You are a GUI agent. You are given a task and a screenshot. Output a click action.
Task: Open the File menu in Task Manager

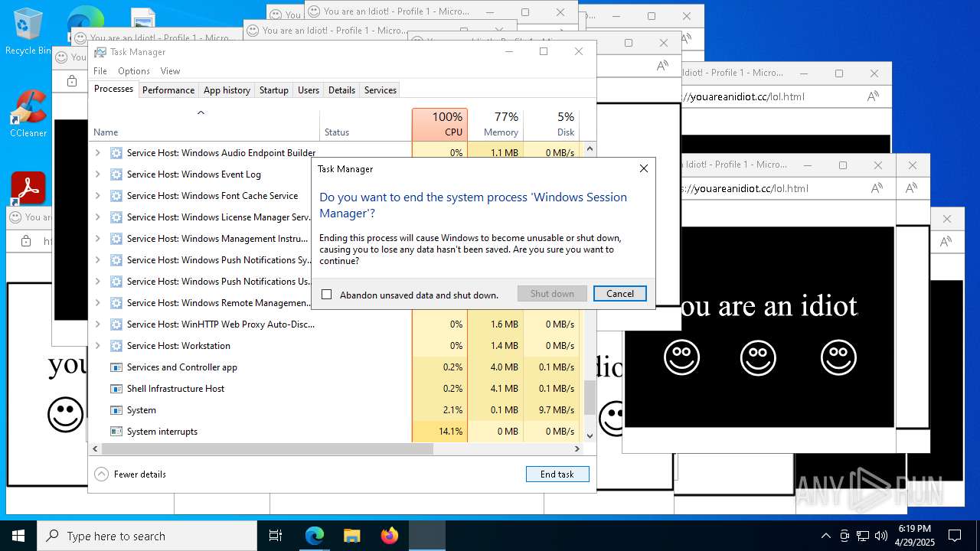pyautogui.click(x=100, y=71)
